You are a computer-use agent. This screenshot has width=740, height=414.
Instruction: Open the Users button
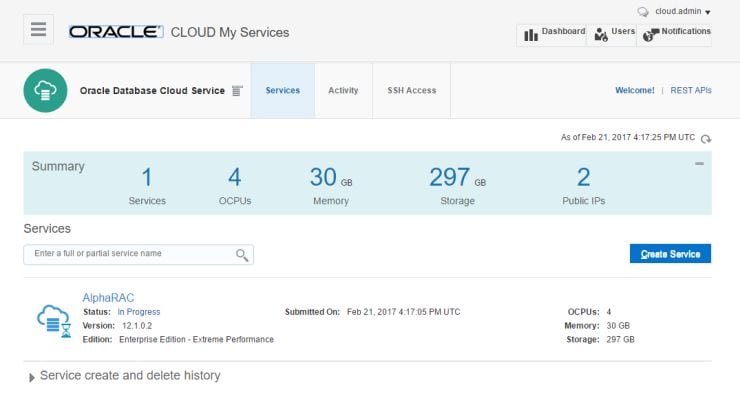(614, 34)
